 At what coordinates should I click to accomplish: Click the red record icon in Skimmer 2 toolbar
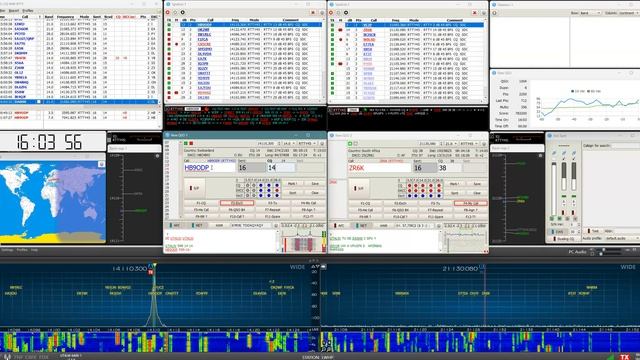[331, 13]
